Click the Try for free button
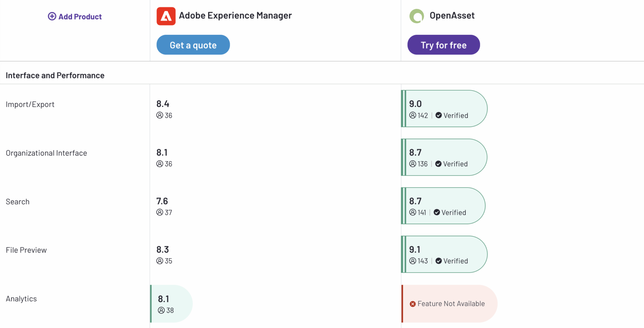 coord(443,45)
